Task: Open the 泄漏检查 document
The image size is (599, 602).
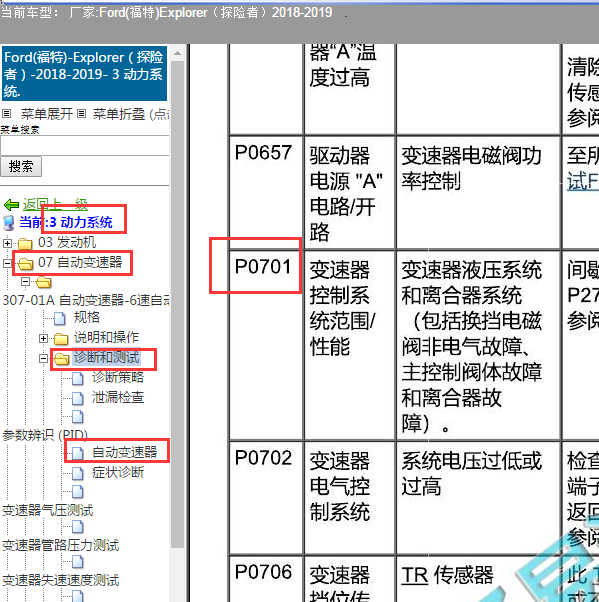Action: point(118,397)
